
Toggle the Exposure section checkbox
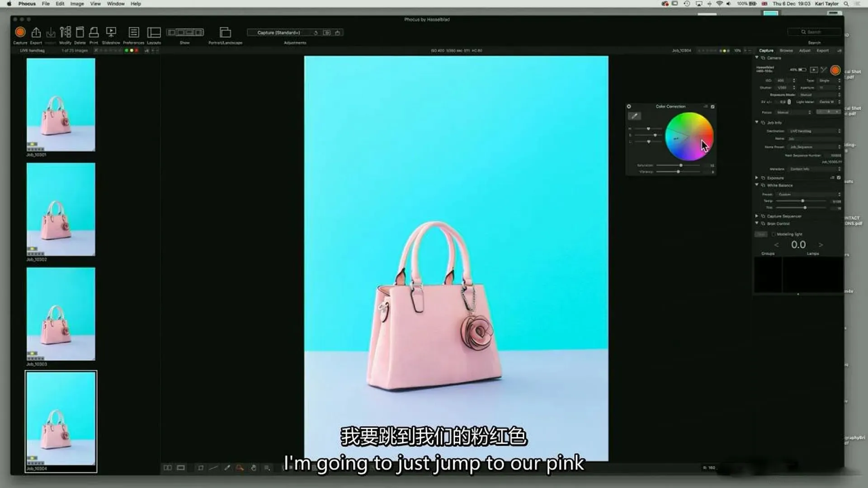(839, 178)
